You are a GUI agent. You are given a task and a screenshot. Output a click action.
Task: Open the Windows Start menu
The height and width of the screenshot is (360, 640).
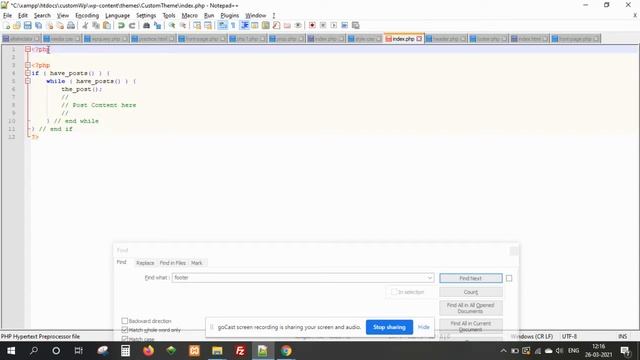click(x=11, y=351)
